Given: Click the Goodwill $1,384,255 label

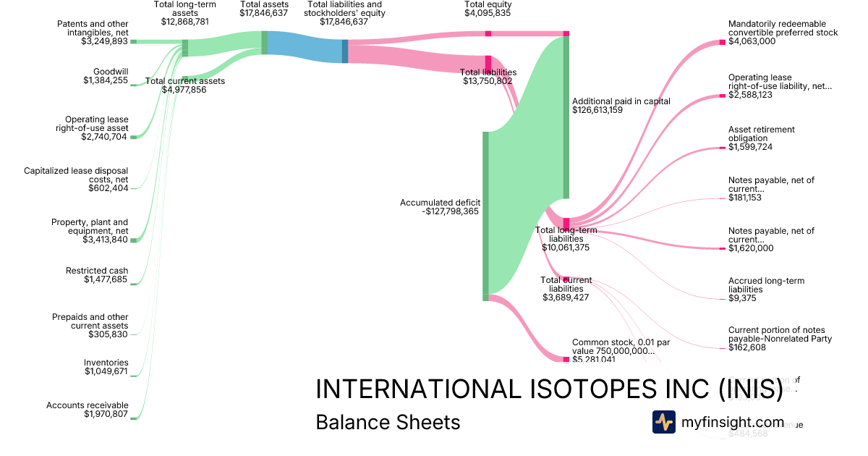Looking at the screenshot, I should [x=106, y=76].
